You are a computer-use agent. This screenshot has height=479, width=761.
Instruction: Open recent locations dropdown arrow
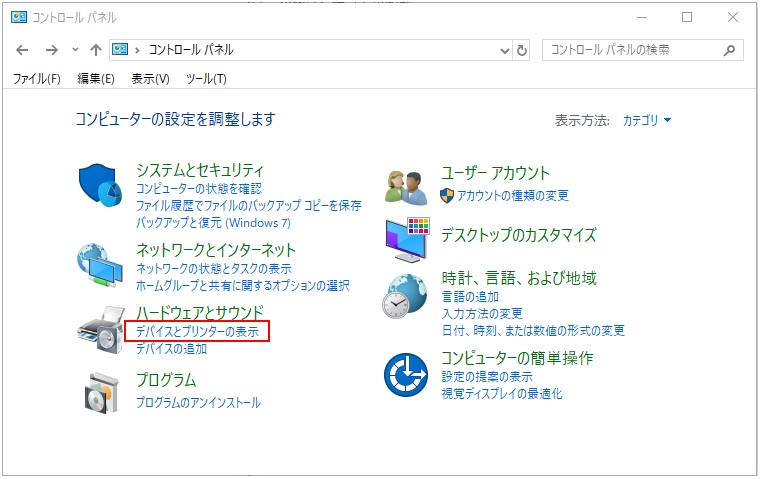coord(75,50)
